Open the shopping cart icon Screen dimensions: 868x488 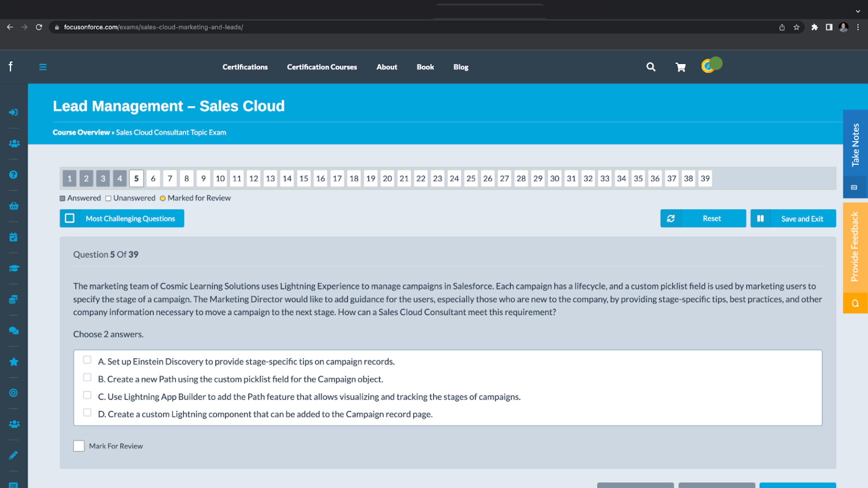point(680,67)
